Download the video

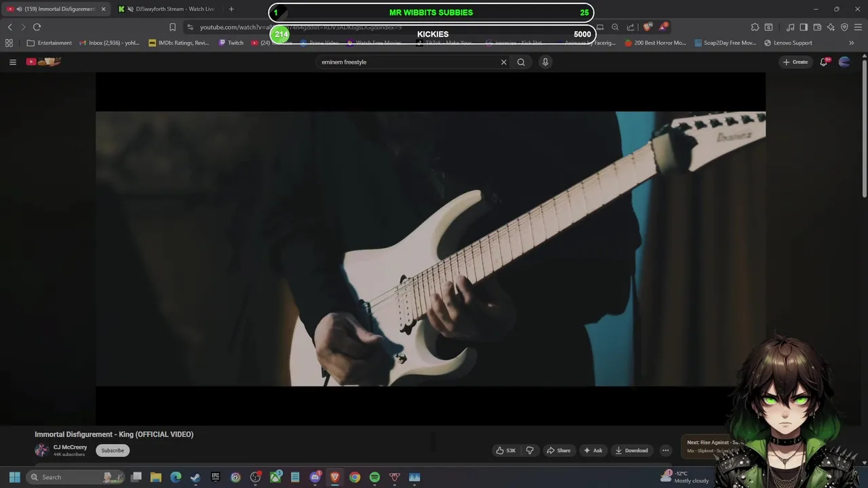631,450
